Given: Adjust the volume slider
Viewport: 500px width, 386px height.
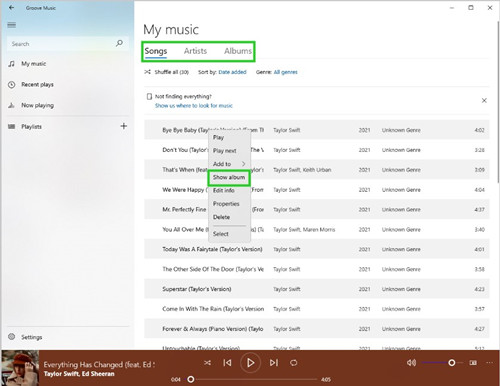Looking at the screenshot, I should pos(442,362).
